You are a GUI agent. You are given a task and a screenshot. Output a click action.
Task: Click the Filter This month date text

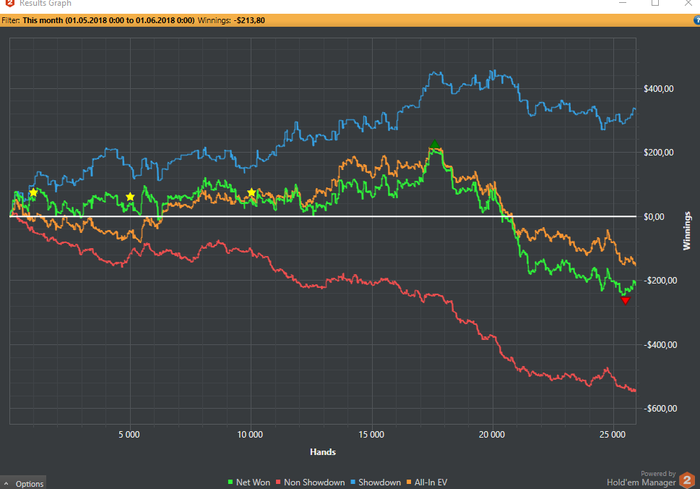98,20
